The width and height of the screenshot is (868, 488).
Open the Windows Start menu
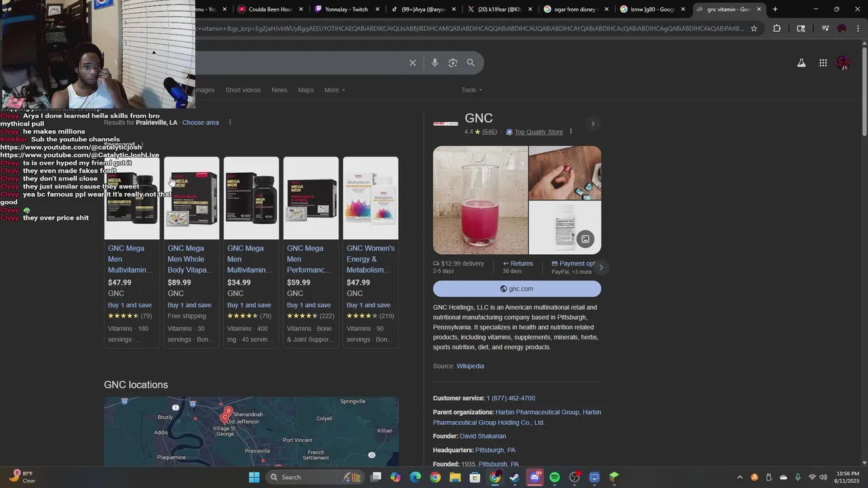click(254, 477)
